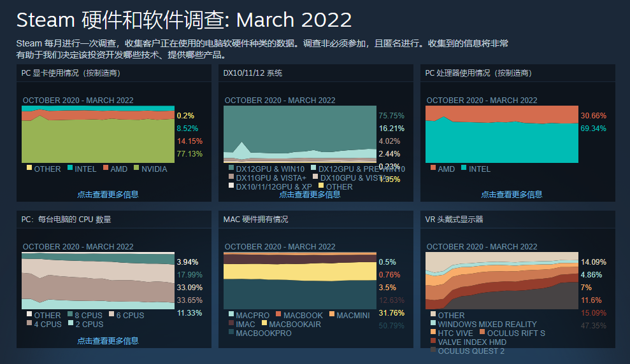The image size is (630, 364).
Task: Click the green NVIDIA legend swatch
Action: (136, 168)
